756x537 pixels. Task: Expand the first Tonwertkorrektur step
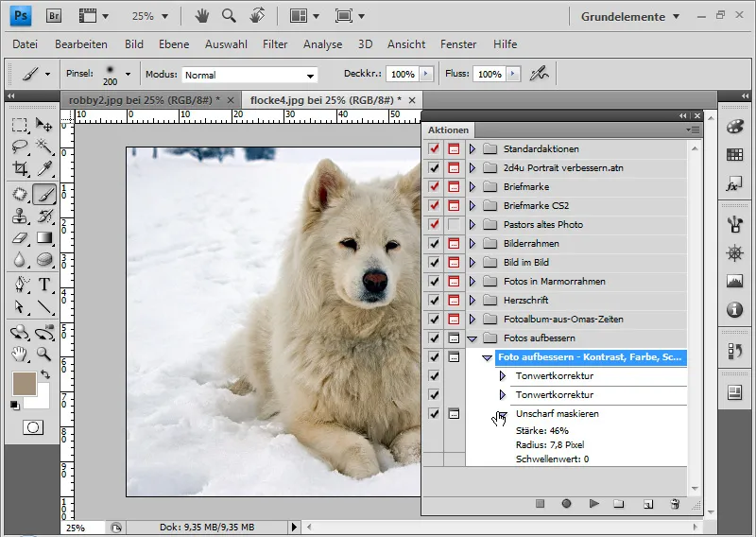(503, 376)
